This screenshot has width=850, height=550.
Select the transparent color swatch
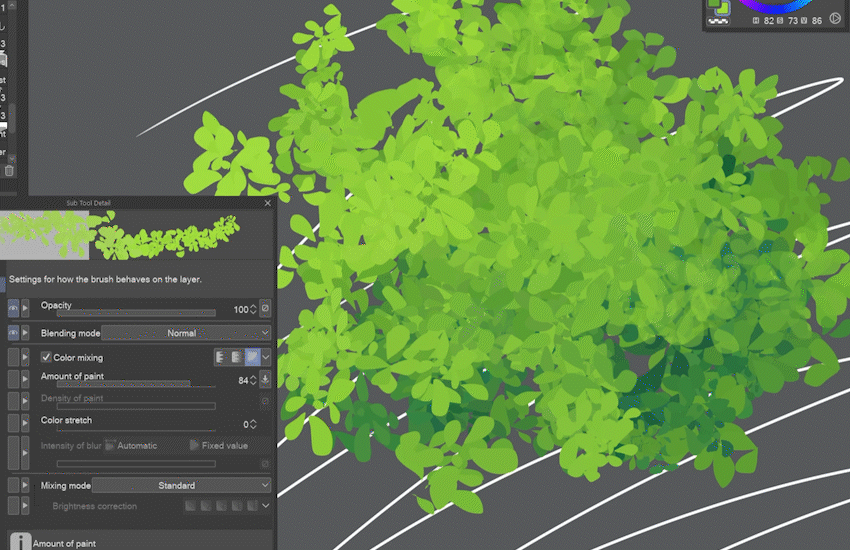click(x=718, y=21)
